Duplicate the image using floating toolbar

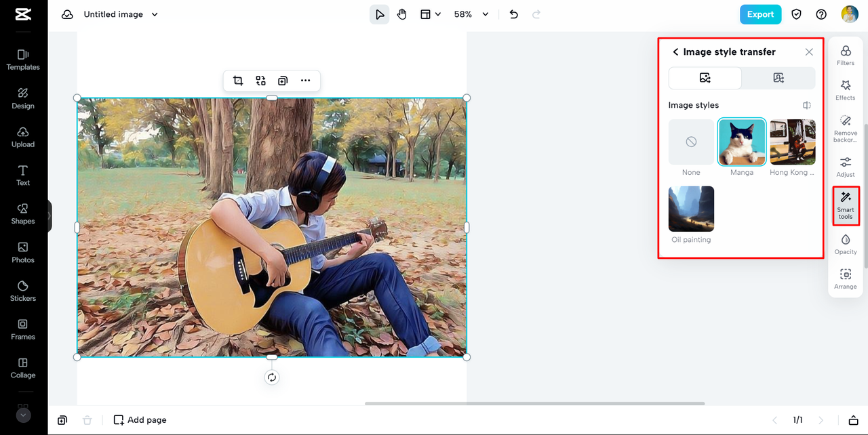283,81
